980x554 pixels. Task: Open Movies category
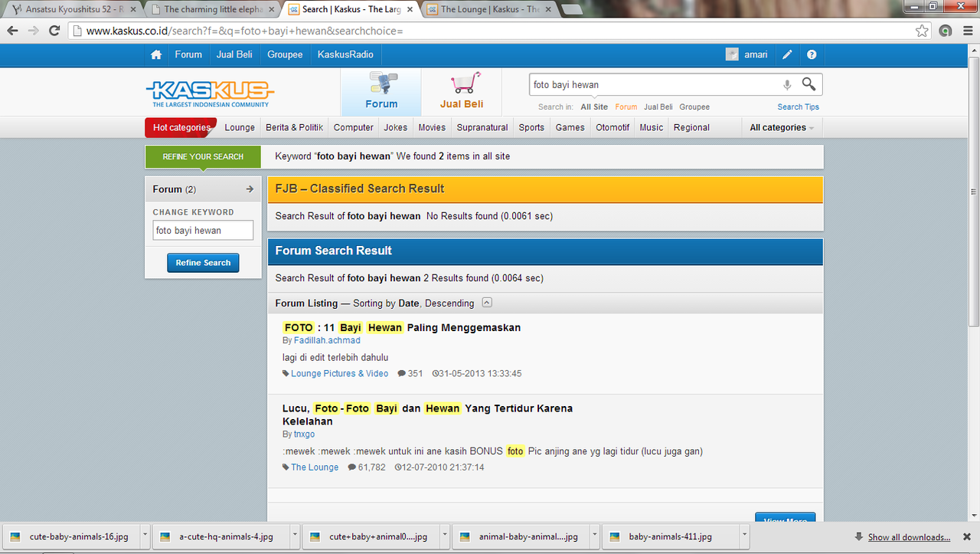(x=432, y=127)
